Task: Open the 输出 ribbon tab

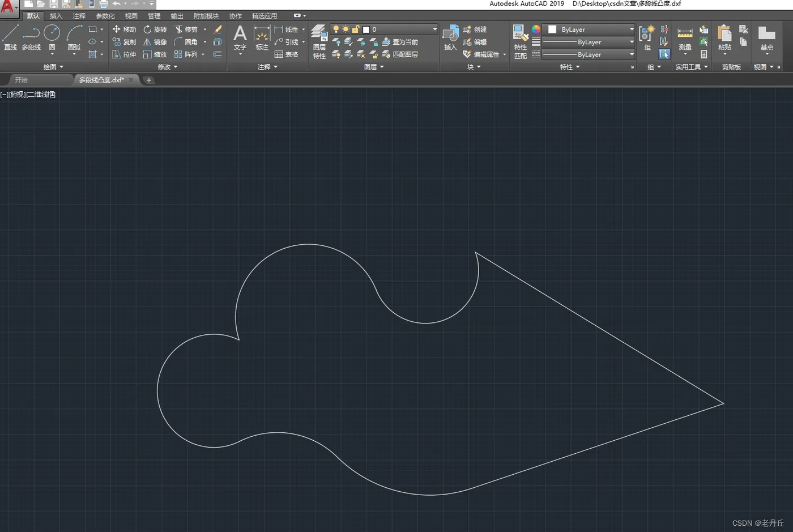Action: click(177, 16)
